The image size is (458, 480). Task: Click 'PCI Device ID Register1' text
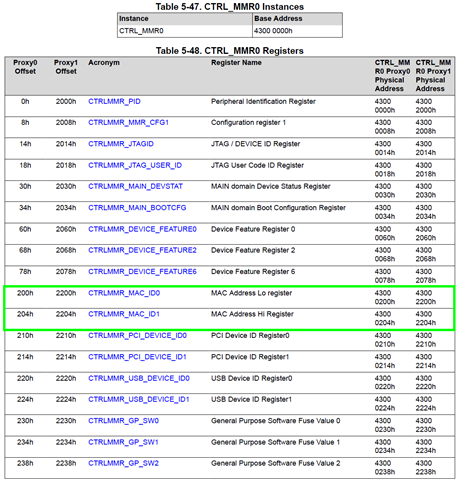250,357
